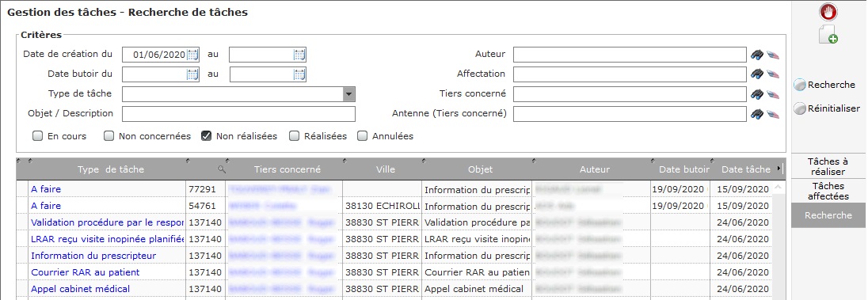
Task: Open calendar for Date de création start
Action: [x=192, y=55]
